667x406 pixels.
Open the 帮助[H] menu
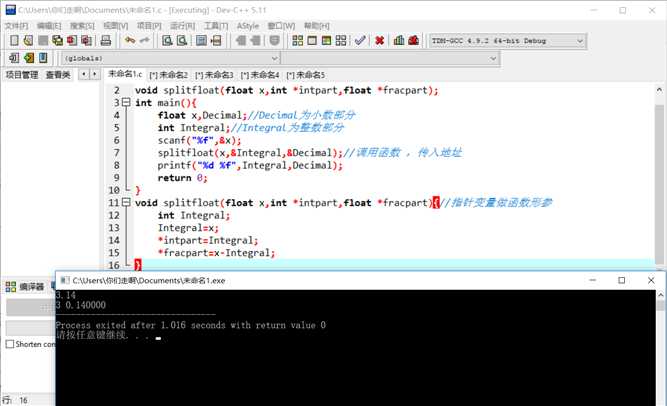[316, 26]
